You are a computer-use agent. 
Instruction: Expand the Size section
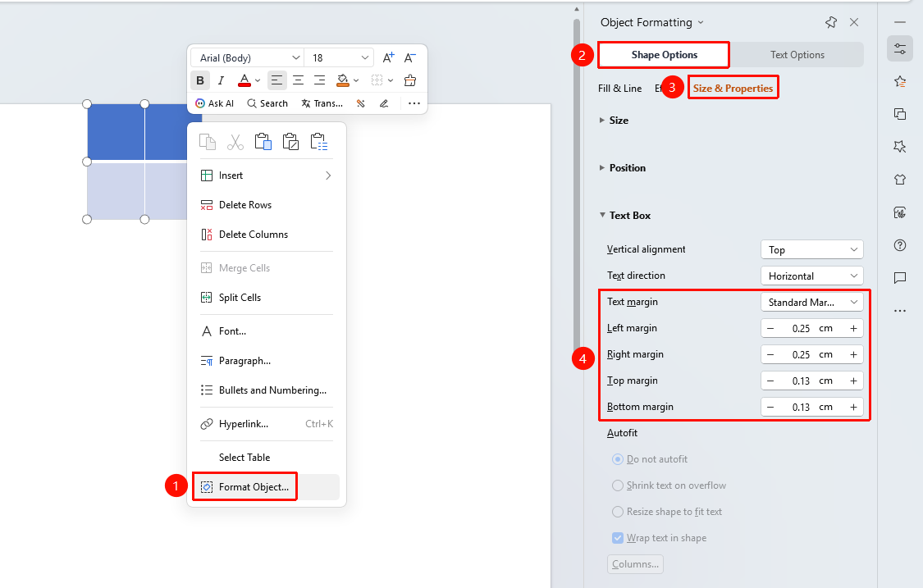coord(614,120)
